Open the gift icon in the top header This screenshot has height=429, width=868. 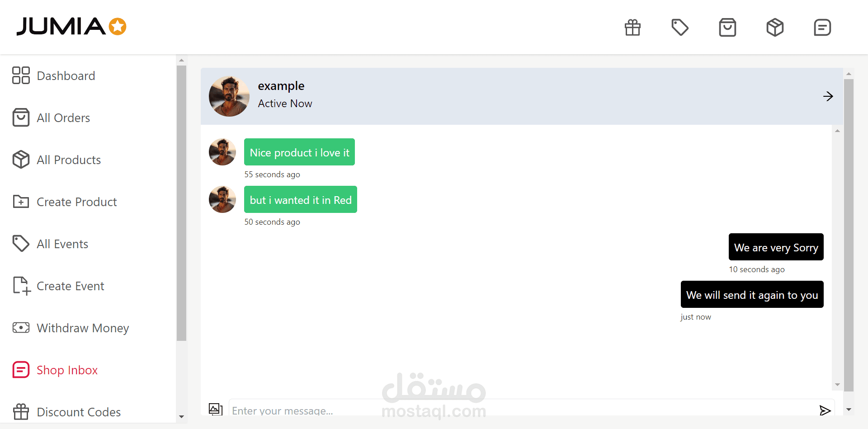pyautogui.click(x=632, y=28)
